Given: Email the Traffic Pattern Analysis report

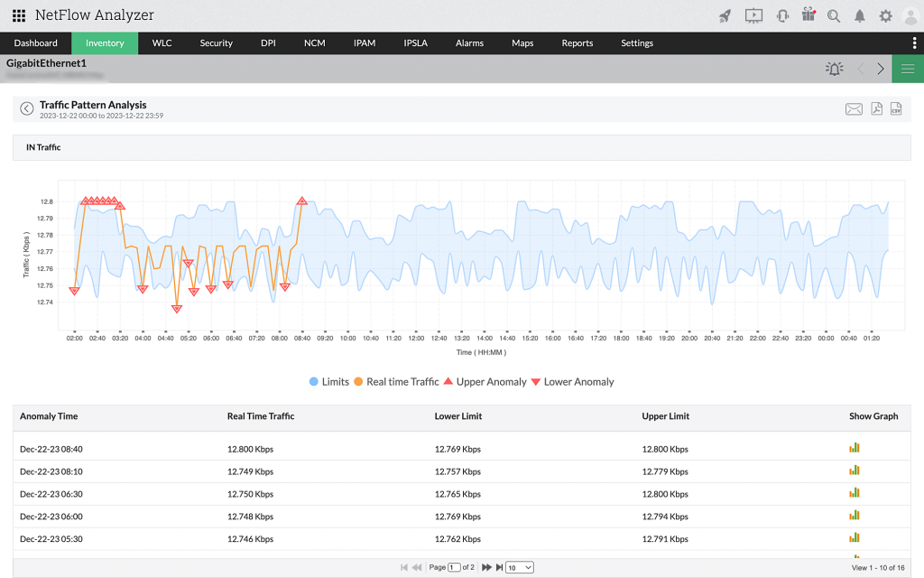Looking at the screenshot, I should coord(855,108).
